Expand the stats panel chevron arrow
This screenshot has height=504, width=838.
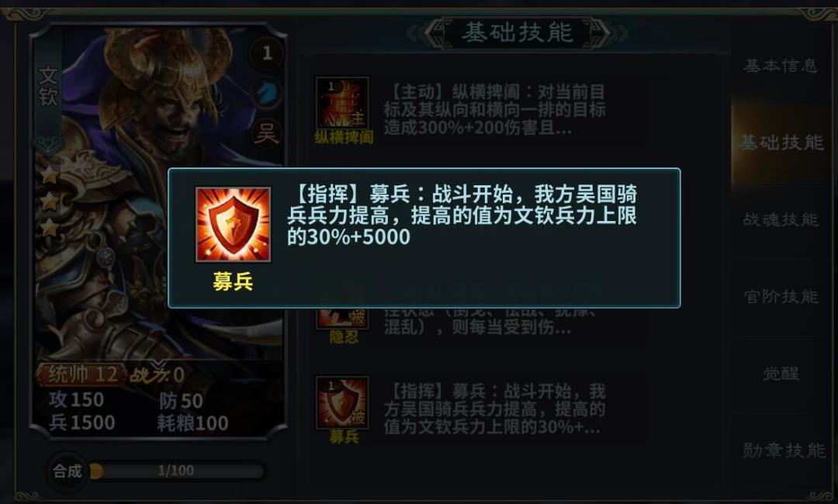(x=158, y=365)
